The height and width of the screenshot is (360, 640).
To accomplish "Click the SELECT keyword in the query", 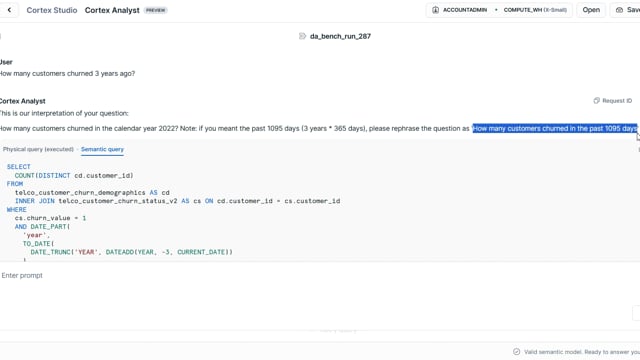I will (x=19, y=167).
